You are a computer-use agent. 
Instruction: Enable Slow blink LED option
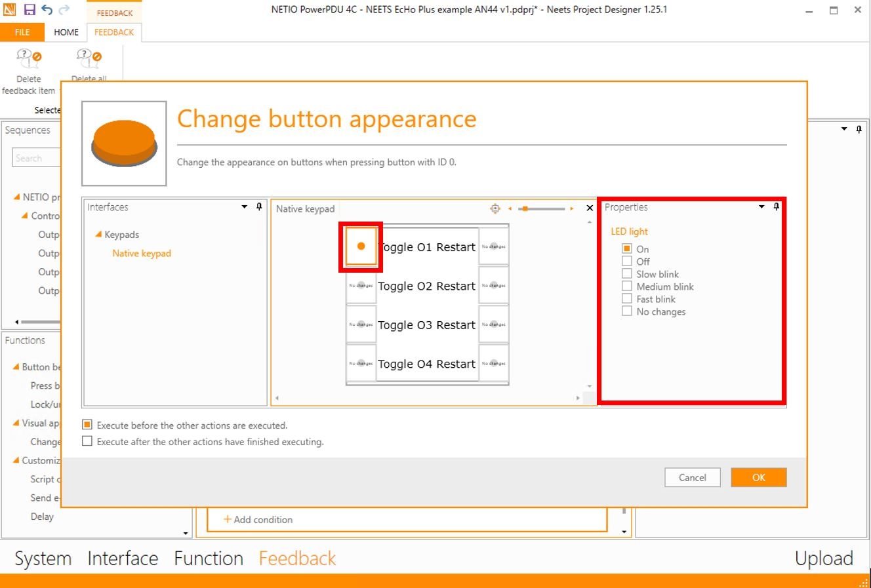pos(627,273)
